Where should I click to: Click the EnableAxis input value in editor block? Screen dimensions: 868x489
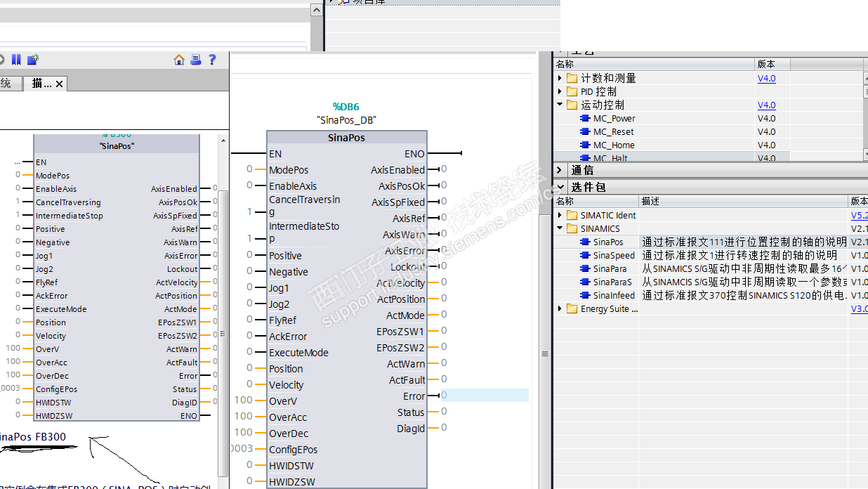tap(249, 185)
